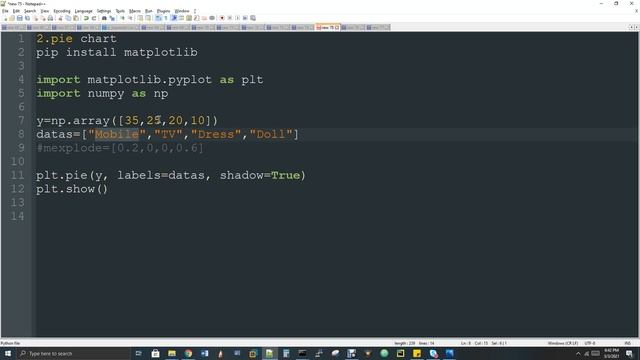The height and width of the screenshot is (360, 640).
Task: Start macro recording with red button
Action: click(x=222, y=18)
